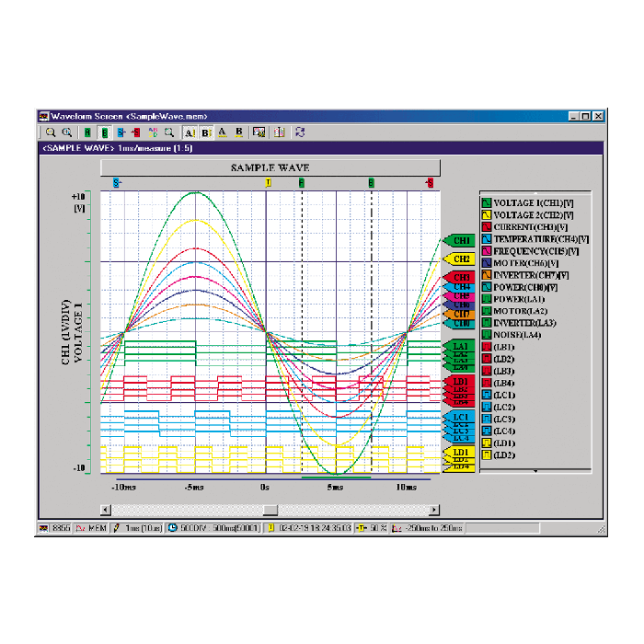Click the trigger date-time status entry
The width and height of the screenshot is (644, 644).
click(x=309, y=528)
